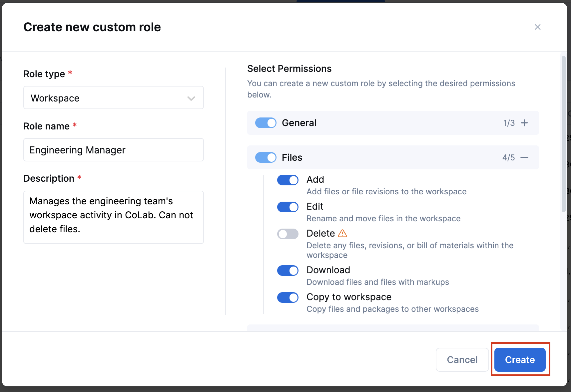This screenshot has width=571, height=392.
Task: Cancel the custom role creation
Action: point(462,360)
